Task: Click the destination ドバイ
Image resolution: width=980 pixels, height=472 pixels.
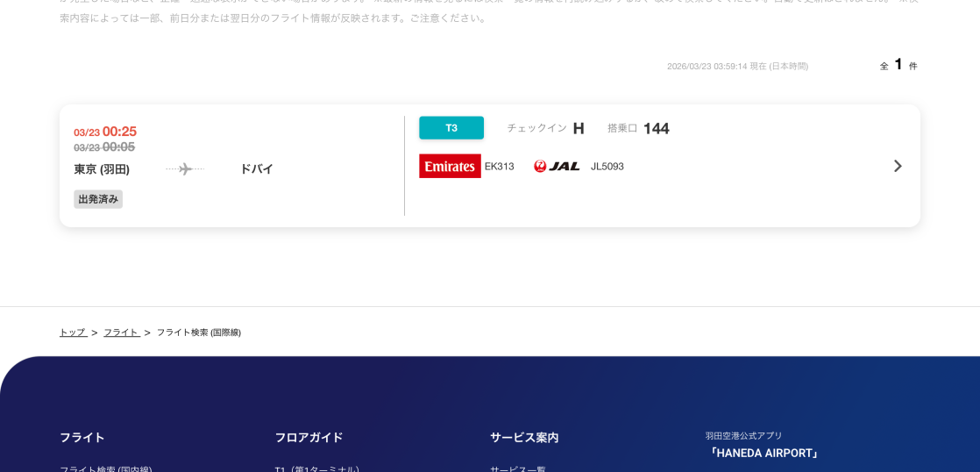Action: [x=256, y=169]
